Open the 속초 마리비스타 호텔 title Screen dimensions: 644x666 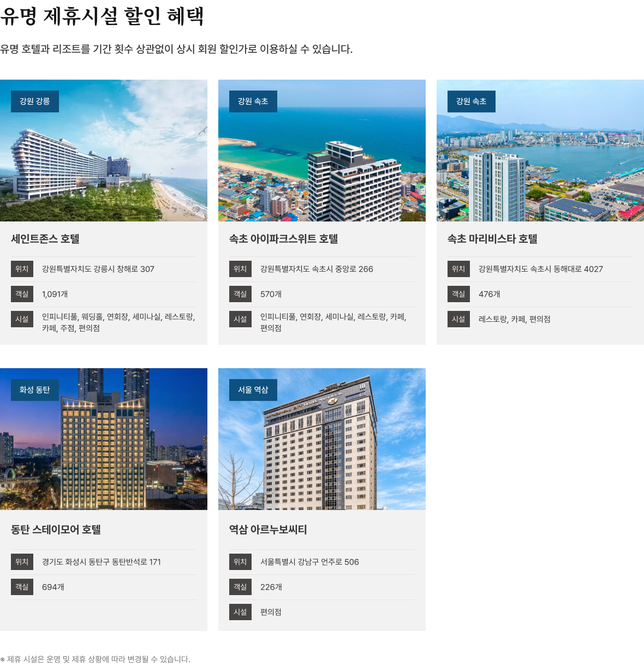click(493, 239)
